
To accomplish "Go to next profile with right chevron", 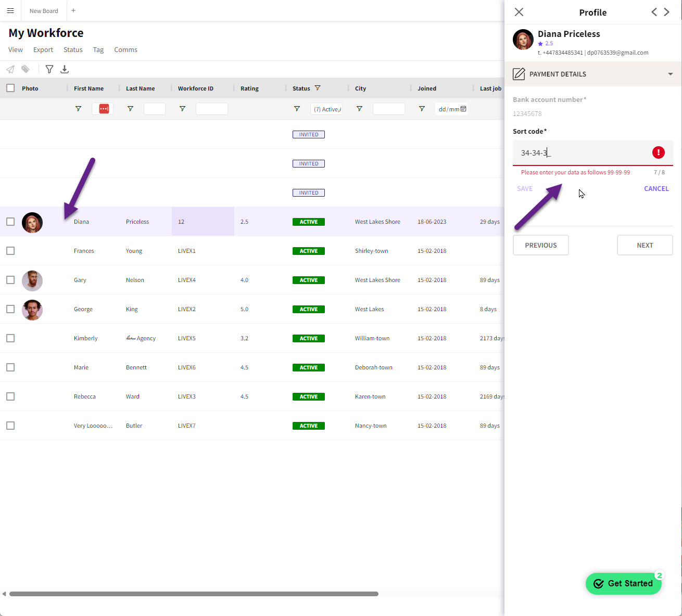I will (x=667, y=12).
